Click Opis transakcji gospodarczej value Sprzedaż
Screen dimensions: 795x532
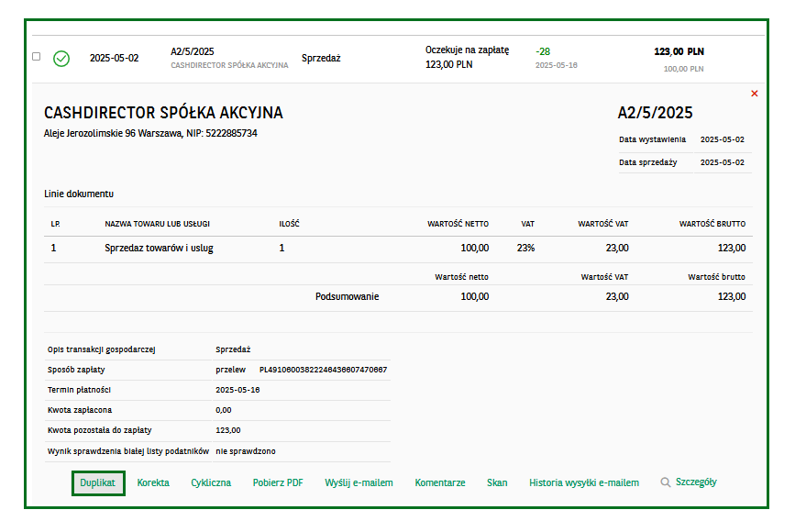pyautogui.click(x=233, y=349)
